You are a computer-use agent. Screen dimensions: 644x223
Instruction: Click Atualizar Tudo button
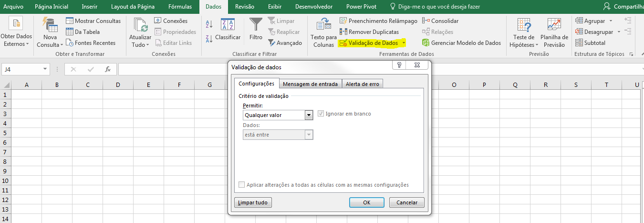click(140, 32)
